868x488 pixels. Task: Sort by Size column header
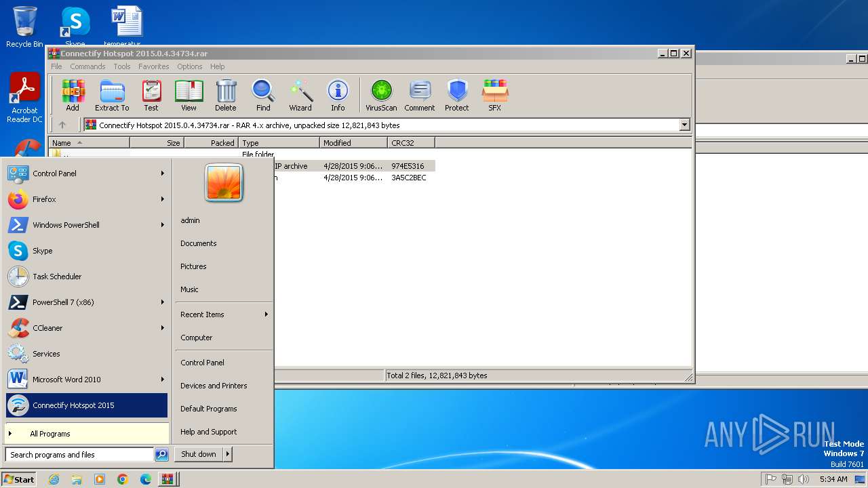(157, 143)
